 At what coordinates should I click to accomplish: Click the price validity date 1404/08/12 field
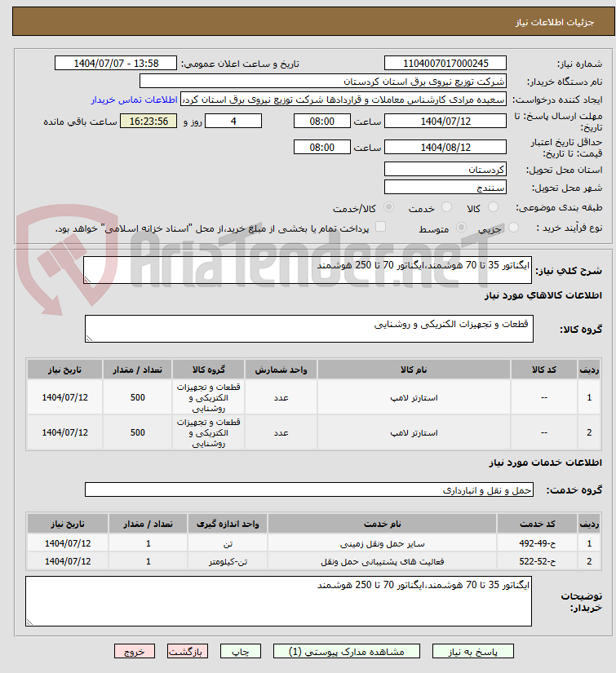[445, 147]
